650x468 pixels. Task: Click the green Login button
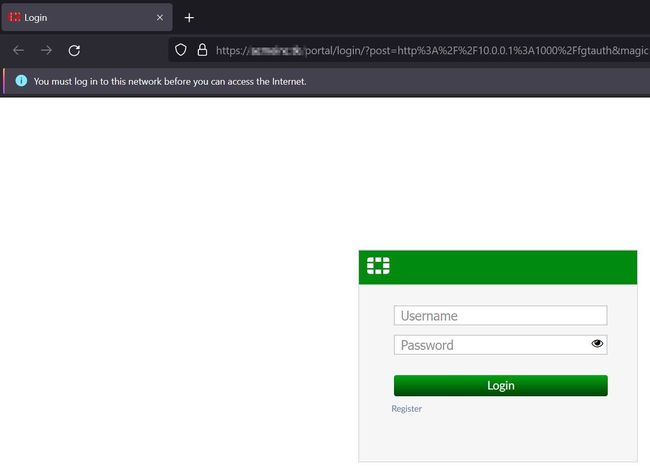click(x=500, y=386)
